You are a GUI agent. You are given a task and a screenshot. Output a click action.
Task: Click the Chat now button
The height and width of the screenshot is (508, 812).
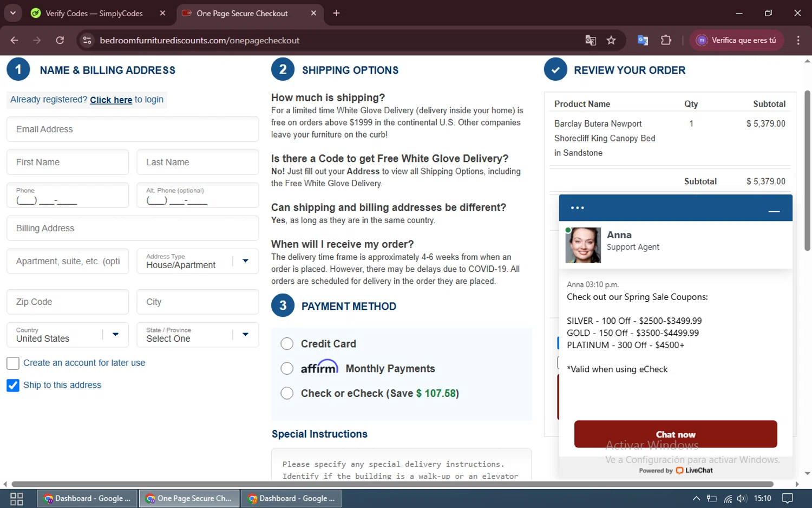click(x=676, y=434)
